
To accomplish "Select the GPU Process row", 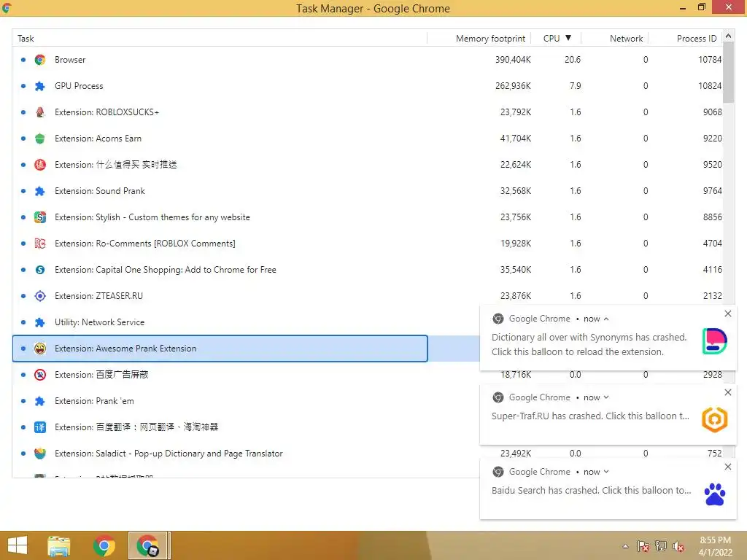I will [367, 86].
